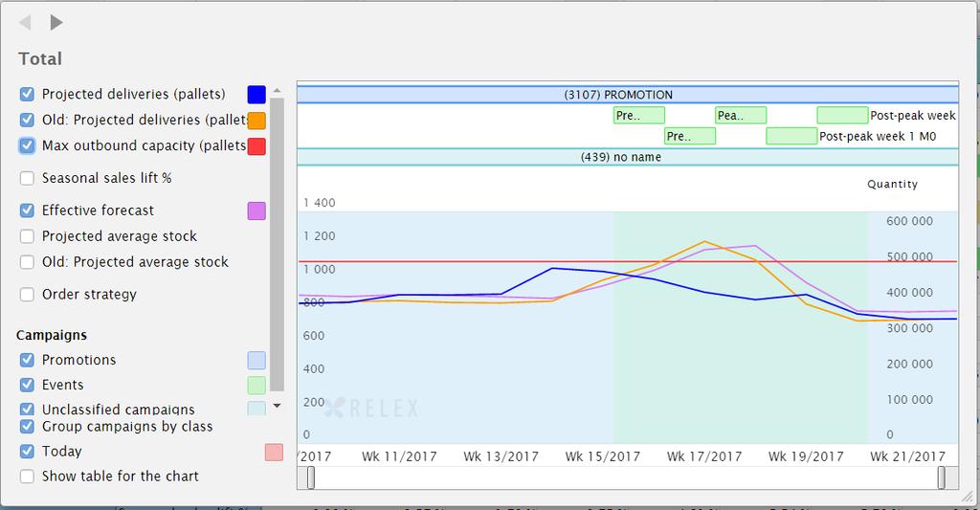Viewport: 980px width, 510px height.
Task: Select Post-peak week 1 M0 event block
Action: [x=791, y=136]
